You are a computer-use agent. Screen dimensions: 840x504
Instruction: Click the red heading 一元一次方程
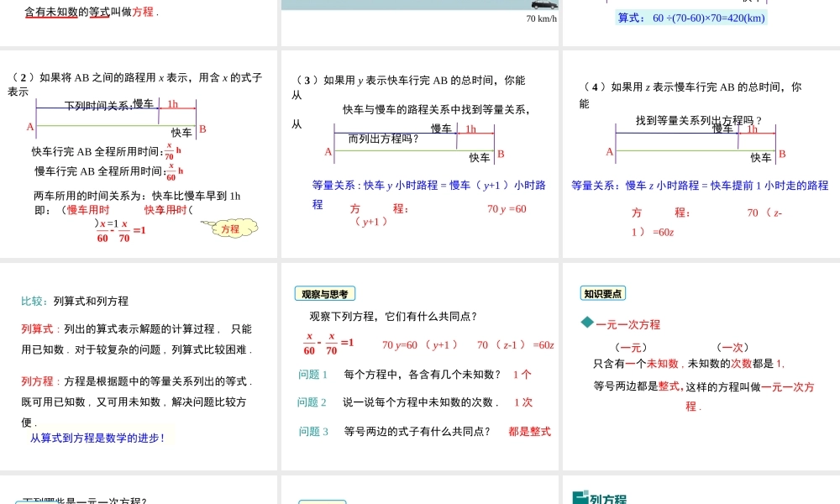pyautogui.click(x=627, y=324)
